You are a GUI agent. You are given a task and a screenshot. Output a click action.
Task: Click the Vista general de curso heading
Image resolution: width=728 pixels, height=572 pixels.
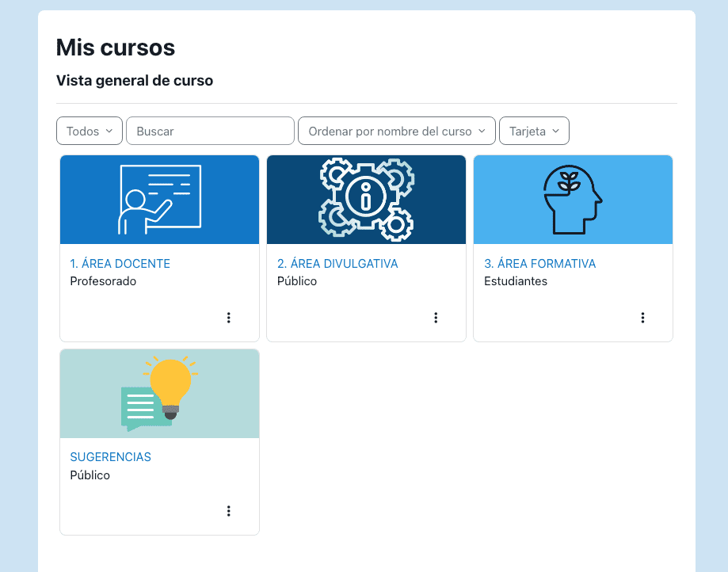click(135, 81)
